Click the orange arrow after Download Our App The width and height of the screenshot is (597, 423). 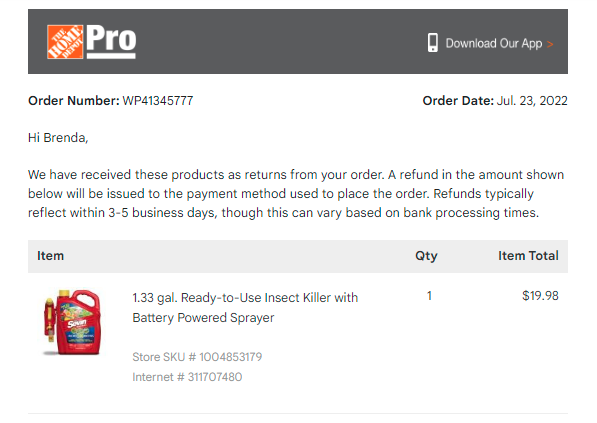pos(549,44)
